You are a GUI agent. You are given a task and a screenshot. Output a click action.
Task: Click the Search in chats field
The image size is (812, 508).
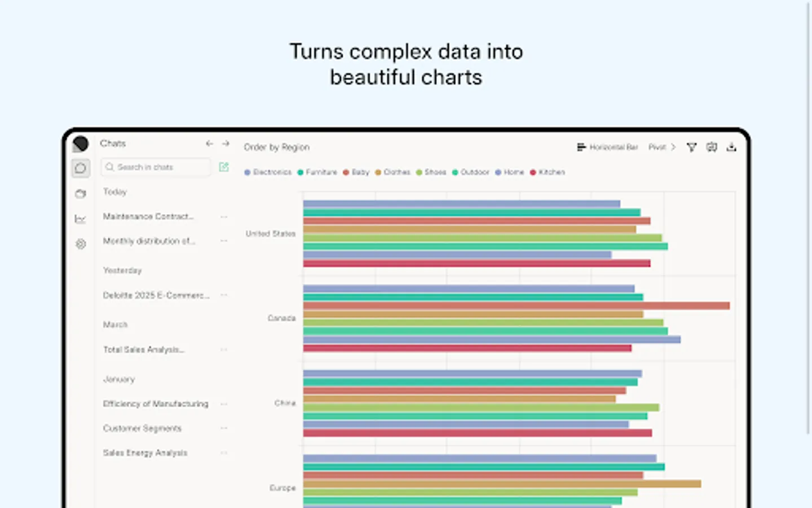(156, 167)
